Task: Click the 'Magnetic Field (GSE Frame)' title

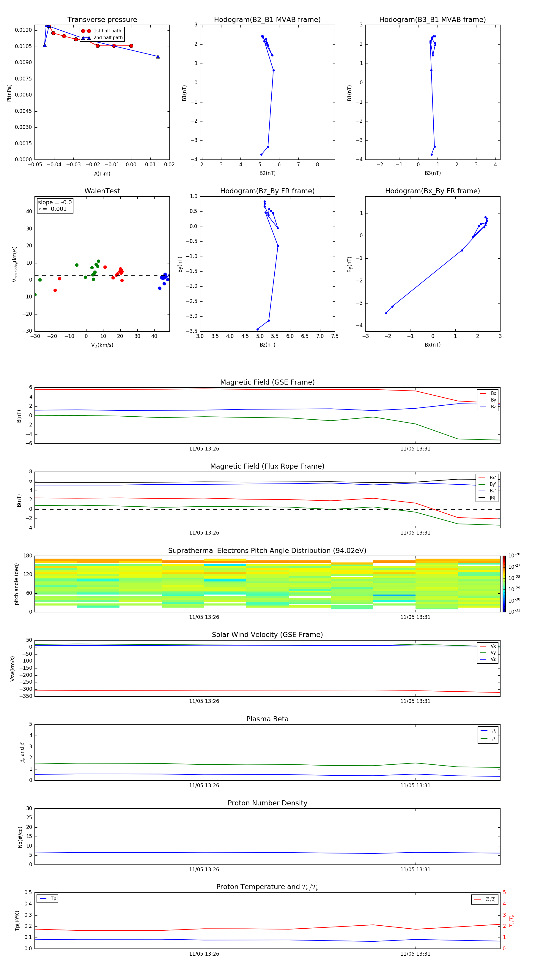Action: [x=267, y=382]
